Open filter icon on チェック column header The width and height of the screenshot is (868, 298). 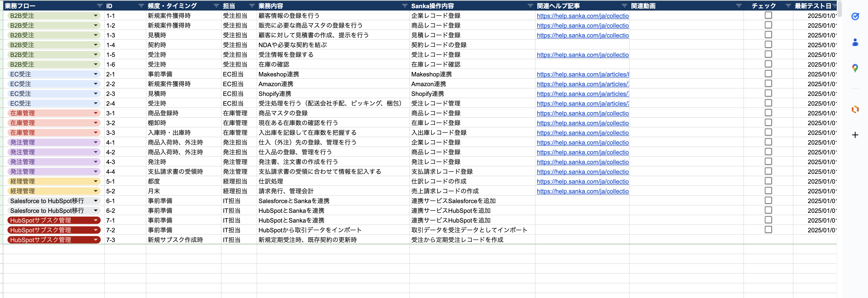[788, 6]
